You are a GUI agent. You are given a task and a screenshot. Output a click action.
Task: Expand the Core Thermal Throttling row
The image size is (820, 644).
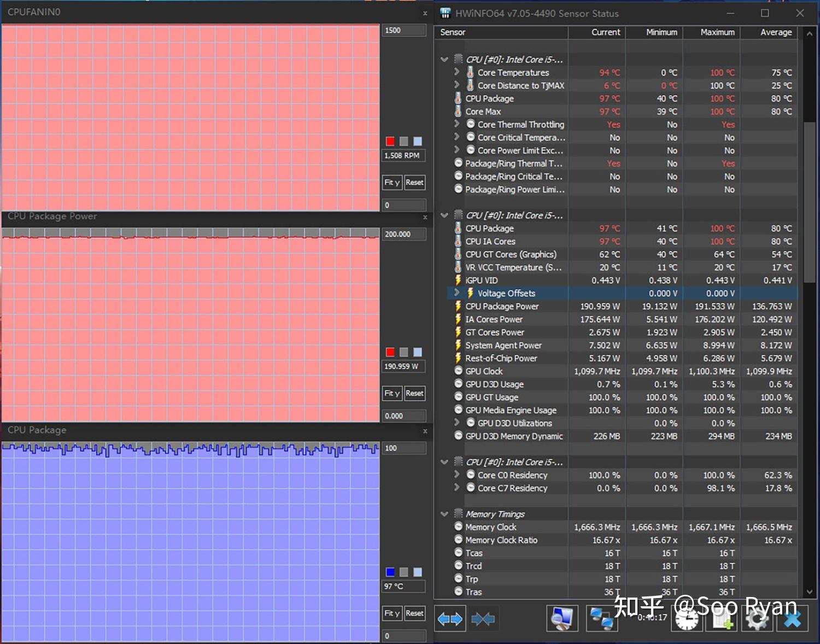[457, 124]
